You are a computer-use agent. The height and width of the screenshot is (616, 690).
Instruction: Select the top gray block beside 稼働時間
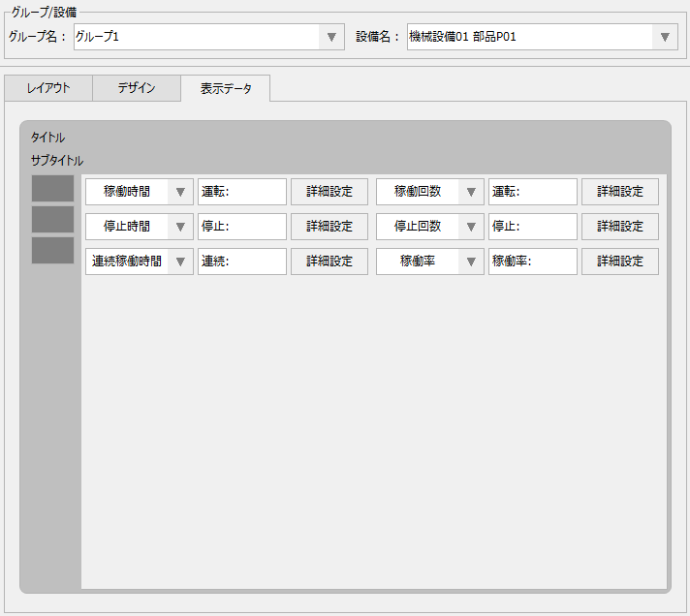tap(52, 188)
